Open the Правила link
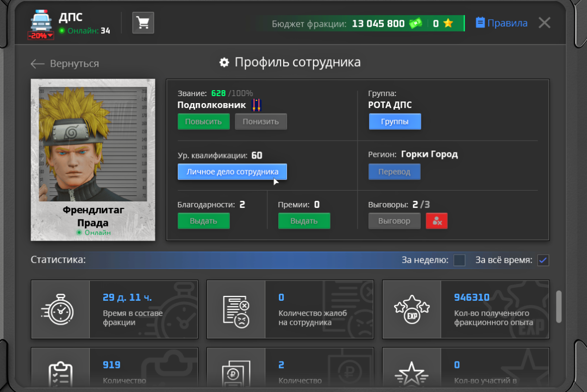 [507, 23]
